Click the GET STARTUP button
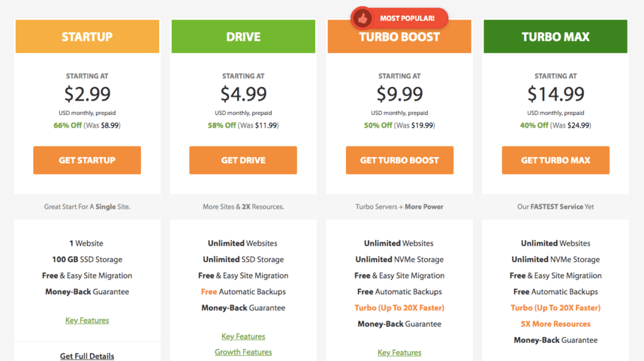Screen dimensions: 644x361 pyautogui.click(x=87, y=160)
